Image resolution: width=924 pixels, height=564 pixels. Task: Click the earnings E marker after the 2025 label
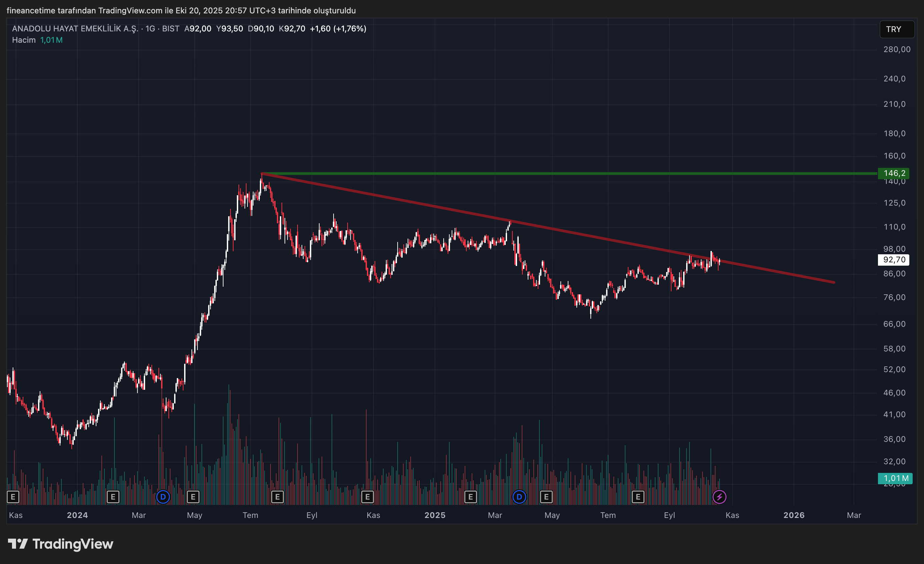470,497
